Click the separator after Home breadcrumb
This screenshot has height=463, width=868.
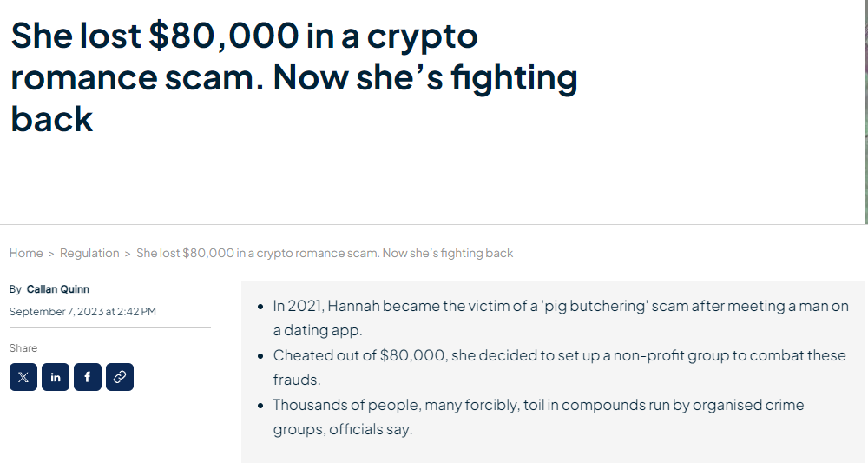(x=51, y=254)
